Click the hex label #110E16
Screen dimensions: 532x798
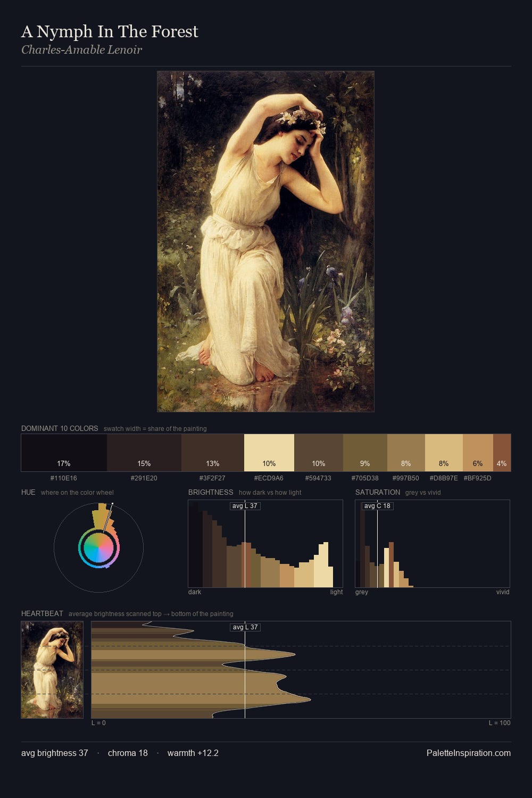(x=64, y=478)
